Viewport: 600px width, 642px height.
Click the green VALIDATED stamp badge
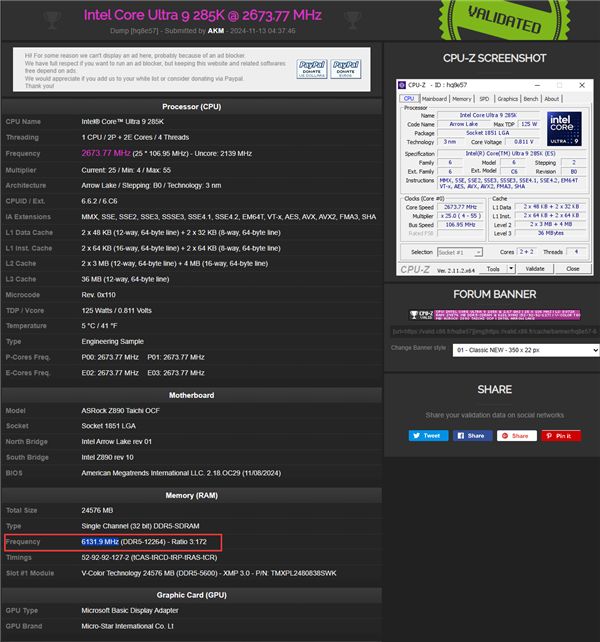pyautogui.click(x=505, y=20)
